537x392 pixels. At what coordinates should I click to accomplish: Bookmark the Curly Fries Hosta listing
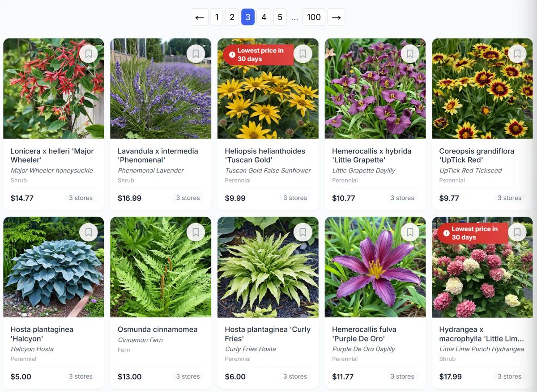coord(303,232)
